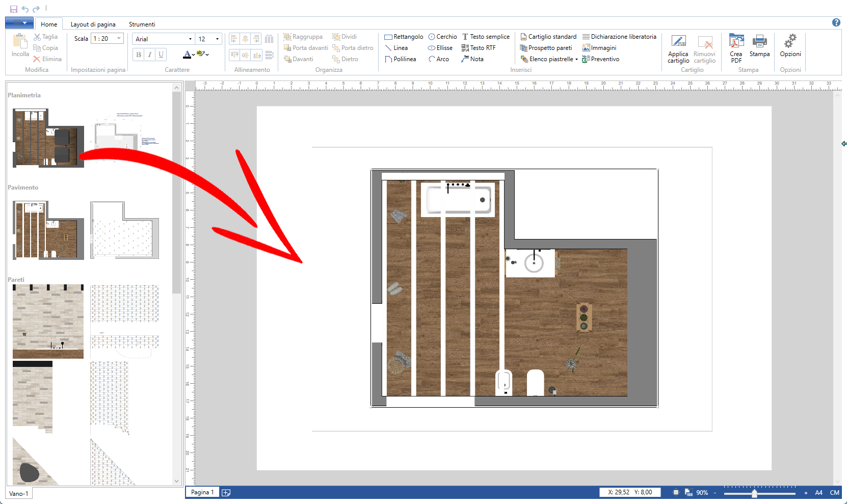Toggle bold formatting

[x=139, y=55]
